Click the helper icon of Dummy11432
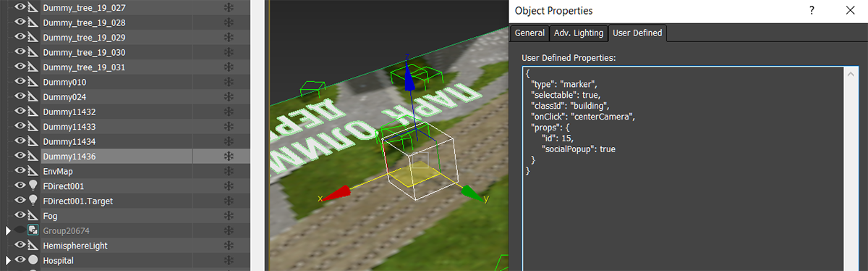Screen dimensions: 868x271 pos(33,112)
